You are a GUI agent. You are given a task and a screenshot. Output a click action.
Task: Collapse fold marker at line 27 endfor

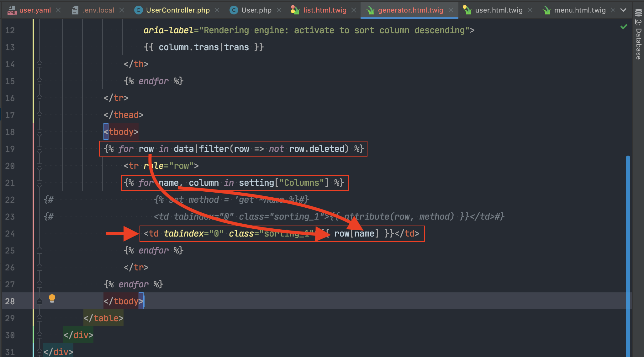click(x=40, y=285)
